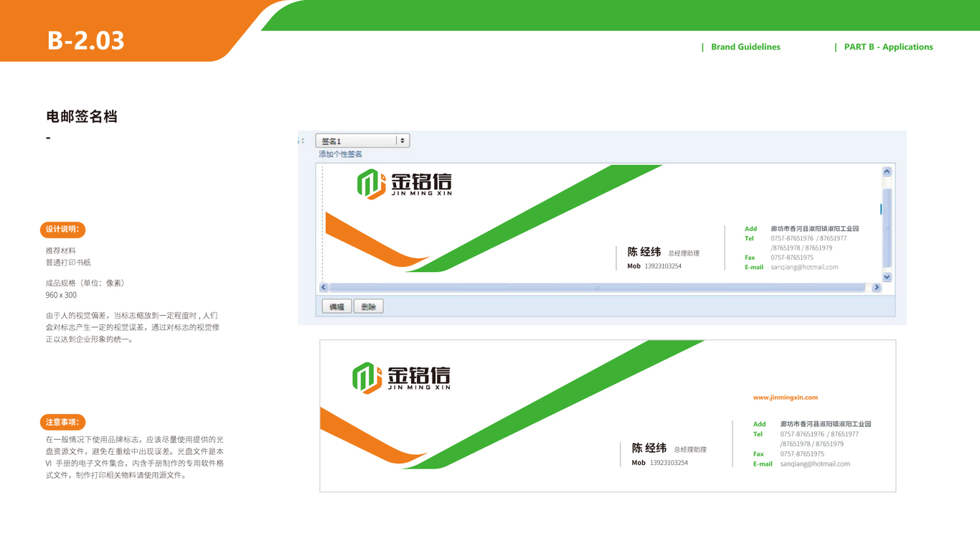Select the Brand Guidelines header item
Screen dimensions: 980x551
tap(745, 47)
